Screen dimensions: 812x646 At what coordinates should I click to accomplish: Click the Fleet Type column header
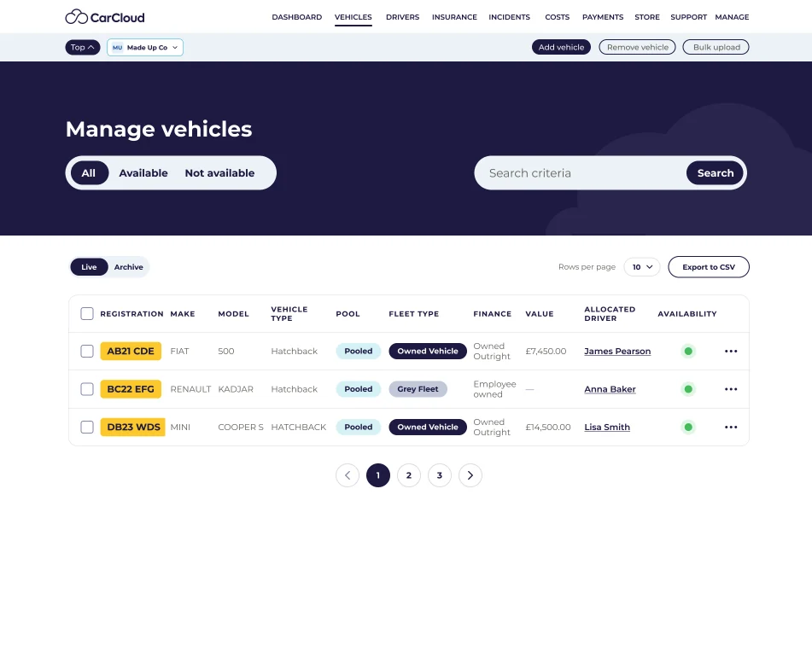coord(414,314)
